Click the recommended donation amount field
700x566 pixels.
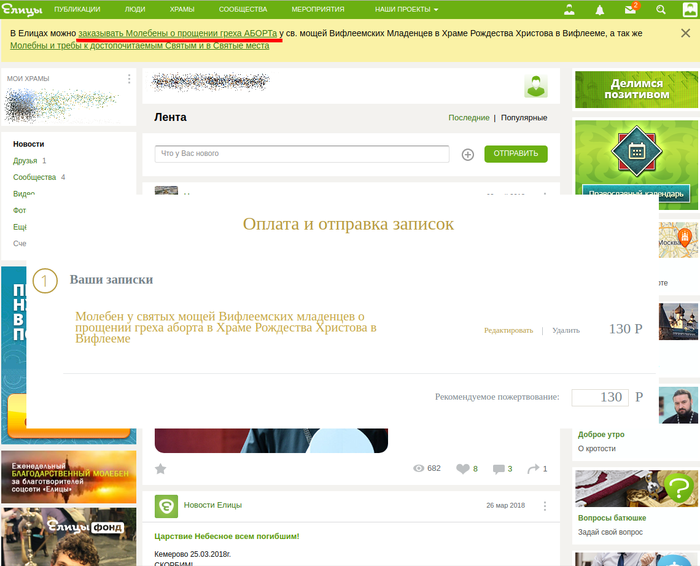[x=599, y=397]
